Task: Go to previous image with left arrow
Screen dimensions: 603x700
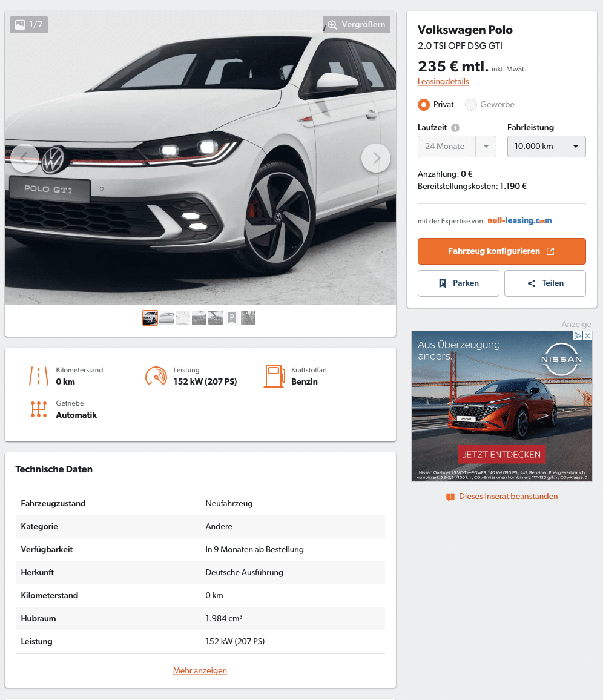Action: tap(25, 158)
